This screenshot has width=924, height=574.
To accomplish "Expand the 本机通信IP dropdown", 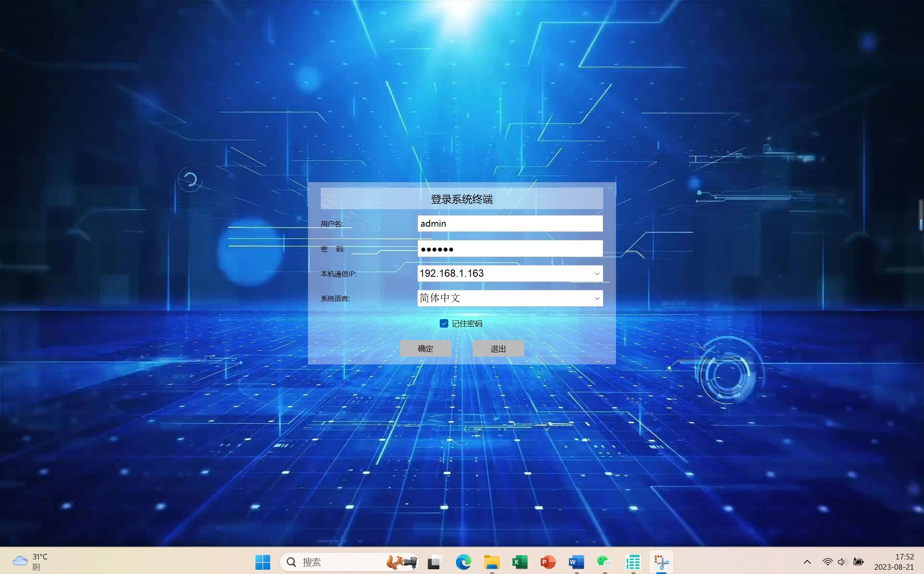I will (x=597, y=274).
